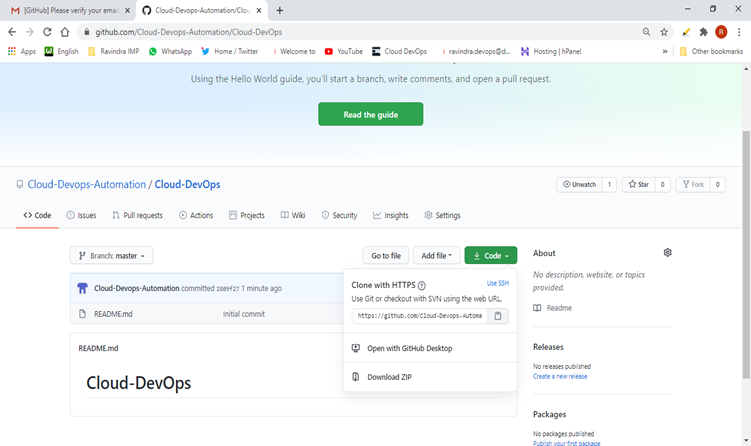Open the Cloud-DevOps repository name link

(187, 184)
